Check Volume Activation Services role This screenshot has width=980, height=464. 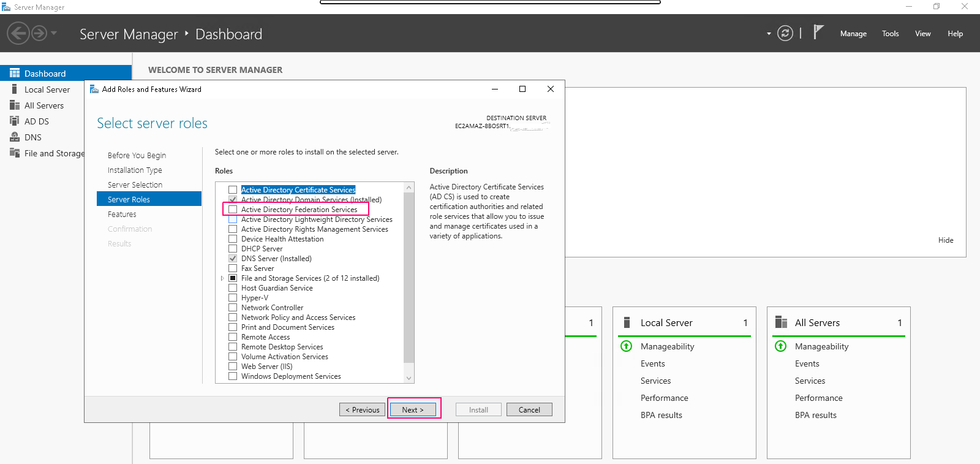(x=233, y=357)
